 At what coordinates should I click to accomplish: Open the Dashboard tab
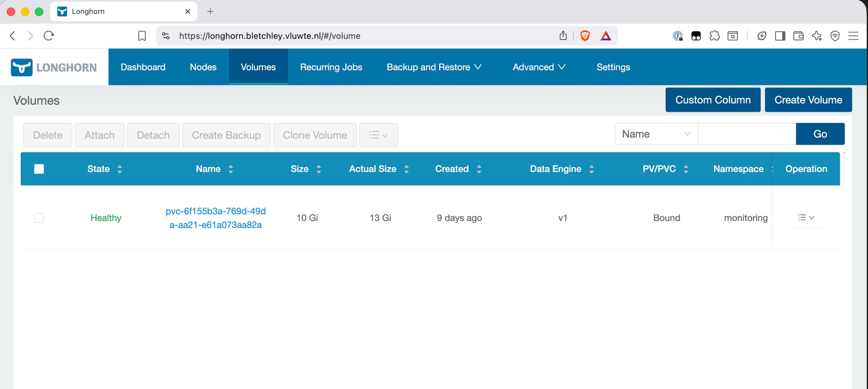tap(143, 67)
